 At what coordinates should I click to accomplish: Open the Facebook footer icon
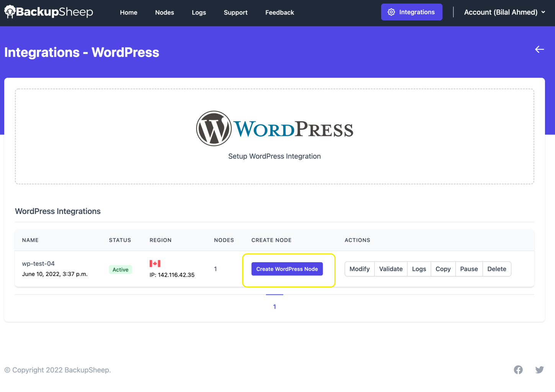click(x=518, y=370)
